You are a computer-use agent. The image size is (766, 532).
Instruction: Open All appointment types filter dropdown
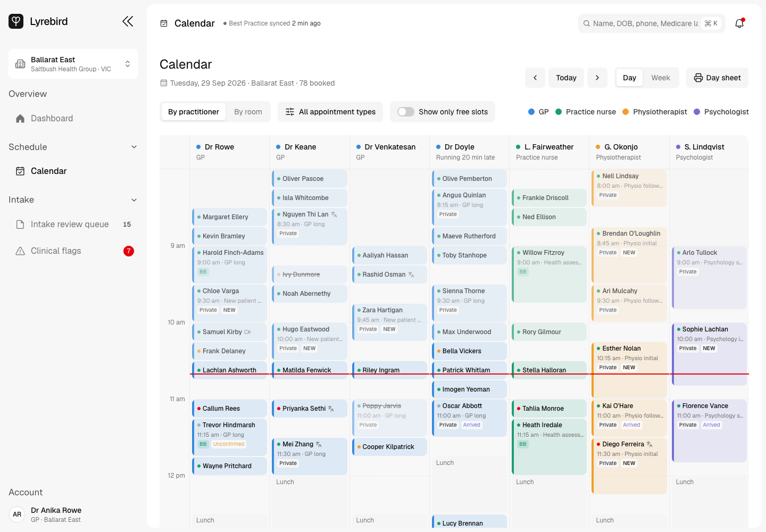330,112
